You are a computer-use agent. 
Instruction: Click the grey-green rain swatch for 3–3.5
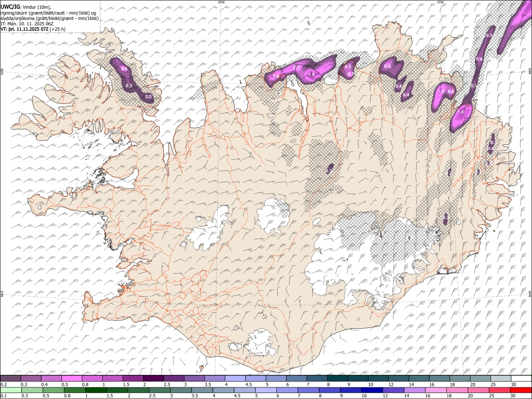[181, 390]
